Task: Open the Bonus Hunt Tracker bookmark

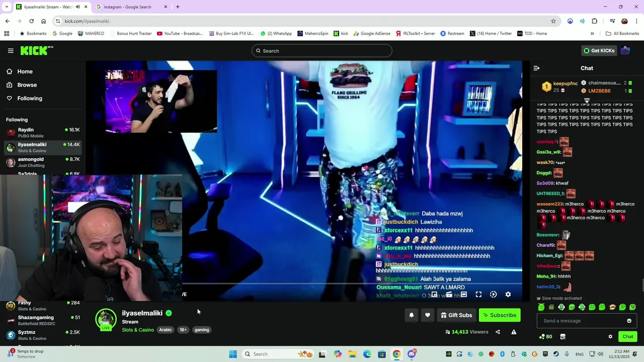Action: (x=131, y=34)
